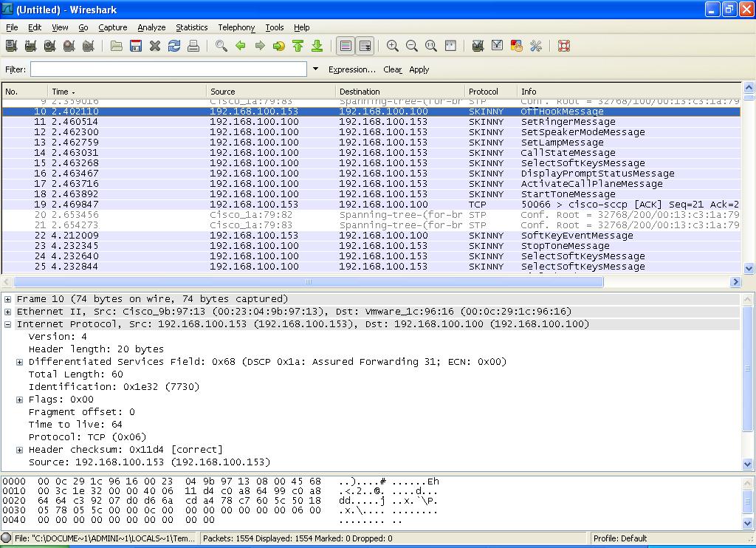Zoom in on packet text
The height and width of the screenshot is (548, 756).
(x=393, y=46)
